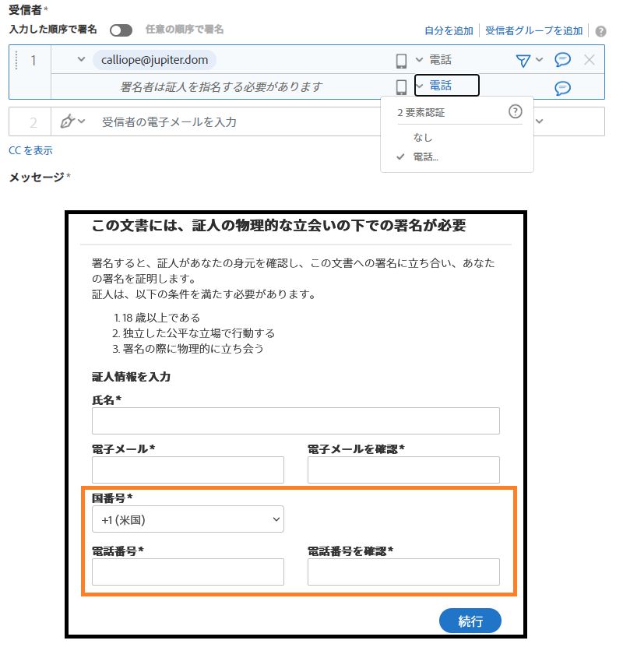Click the 受信者の電子メールを入力 field

[169, 122]
